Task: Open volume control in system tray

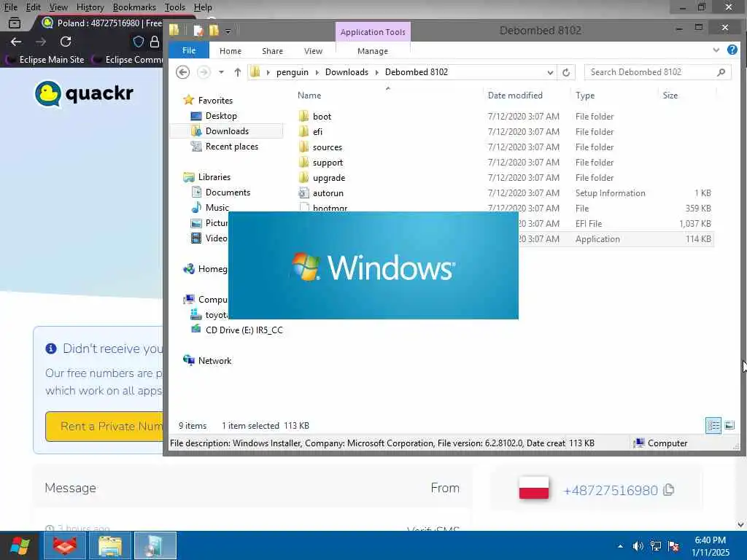Action: (638, 546)
